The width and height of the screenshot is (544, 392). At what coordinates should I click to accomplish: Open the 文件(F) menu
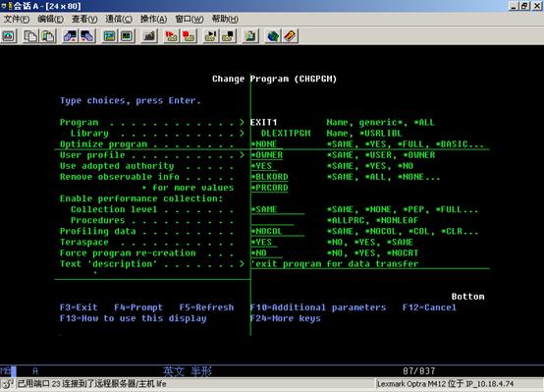tap(17, 19)
